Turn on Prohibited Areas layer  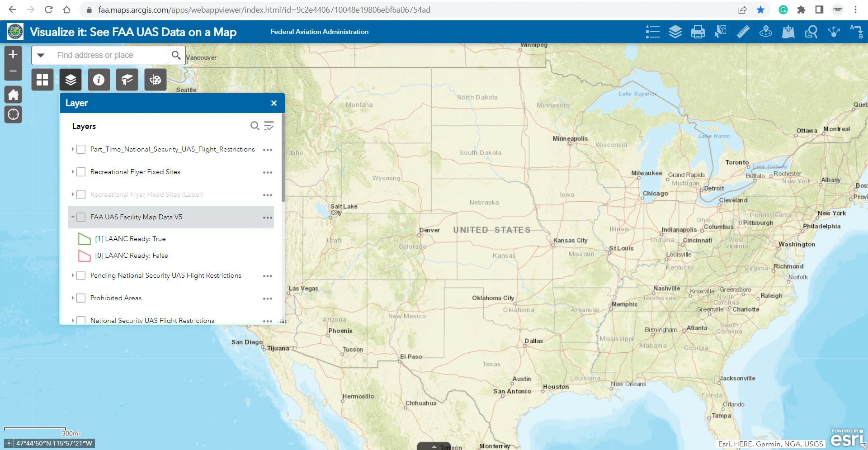[81, 298]
